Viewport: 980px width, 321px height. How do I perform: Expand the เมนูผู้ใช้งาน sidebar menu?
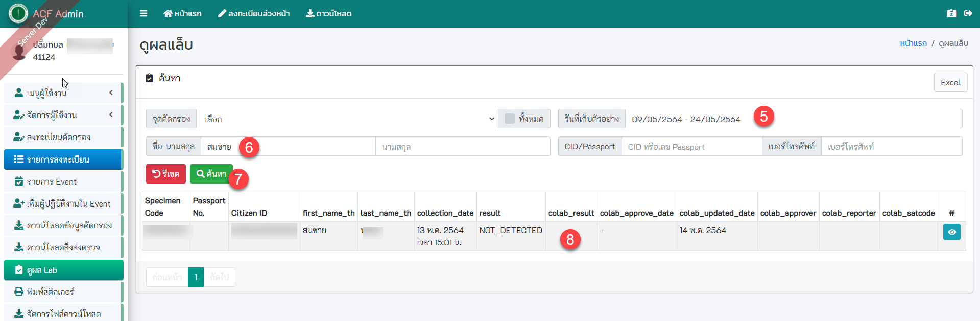click(x=63, y=93)
